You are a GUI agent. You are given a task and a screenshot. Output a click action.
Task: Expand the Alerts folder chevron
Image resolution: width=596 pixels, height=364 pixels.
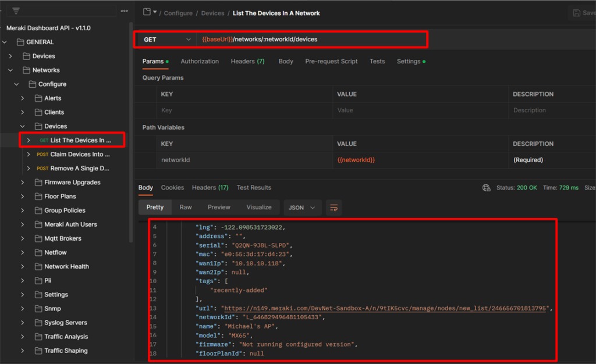pos(23,98)
